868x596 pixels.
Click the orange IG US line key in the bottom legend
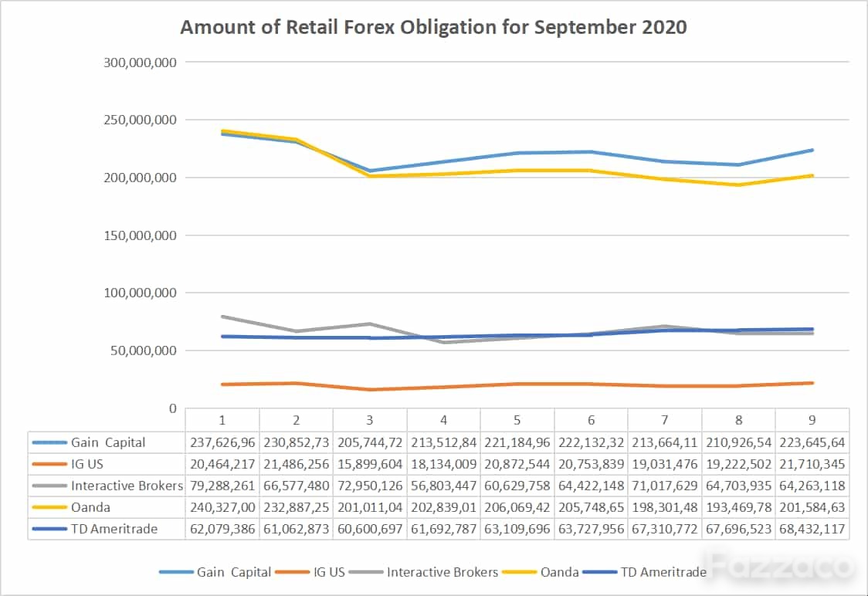(292, 572)
